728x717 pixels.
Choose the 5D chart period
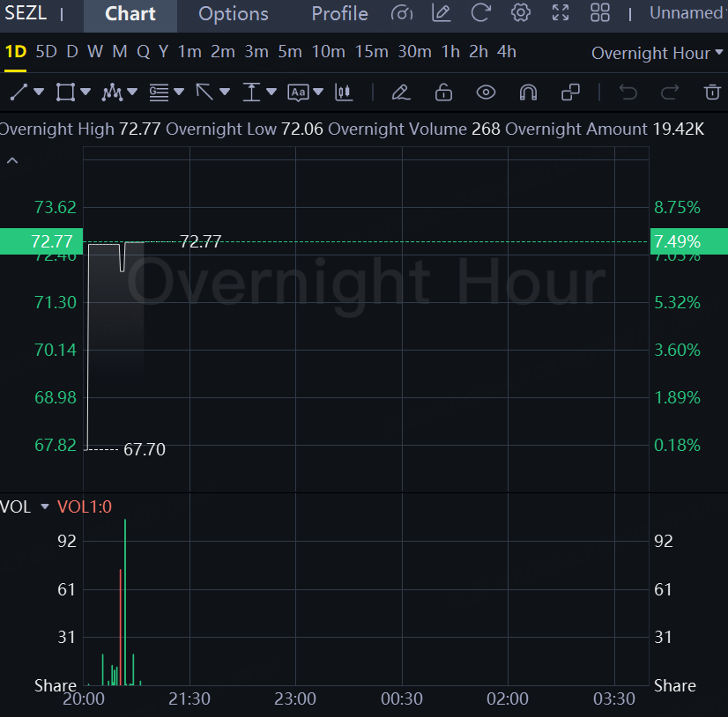pyautogui.click(x=46, y=52)
